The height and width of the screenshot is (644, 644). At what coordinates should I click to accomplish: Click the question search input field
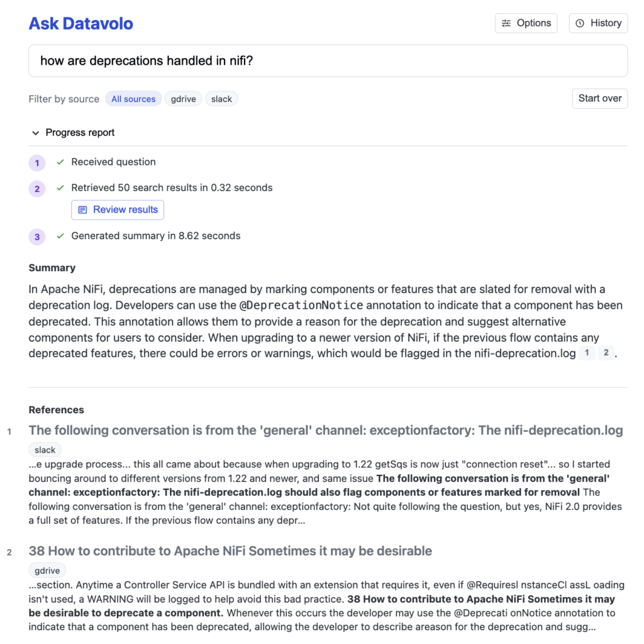[x=328, y=61]
